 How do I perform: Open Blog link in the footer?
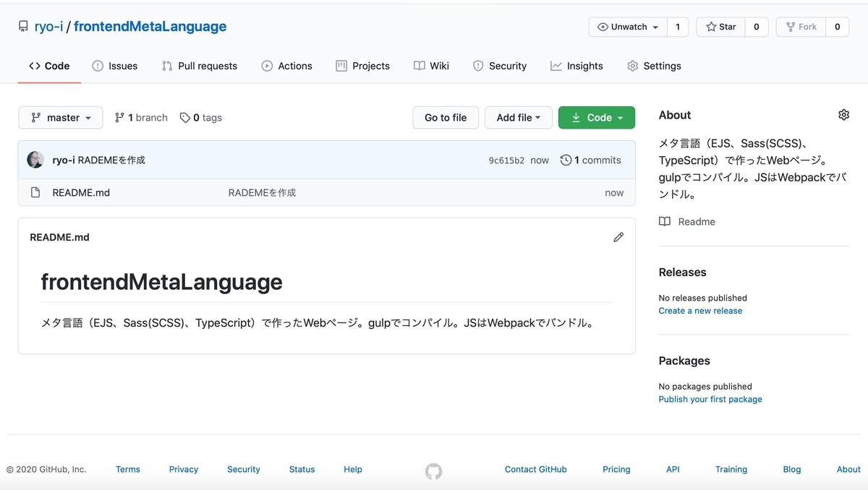[792, 470]
